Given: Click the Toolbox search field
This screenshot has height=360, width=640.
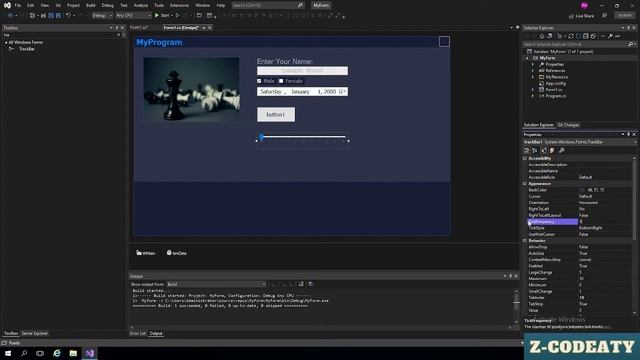Looking at the screenshot, I should click(60, 35).
